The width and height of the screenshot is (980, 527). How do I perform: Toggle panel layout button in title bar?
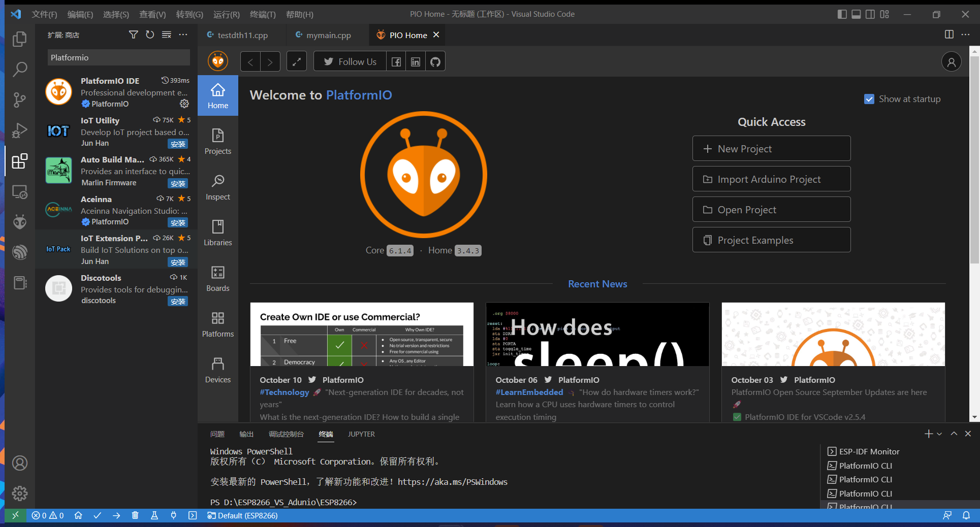[x=856, y=14]
